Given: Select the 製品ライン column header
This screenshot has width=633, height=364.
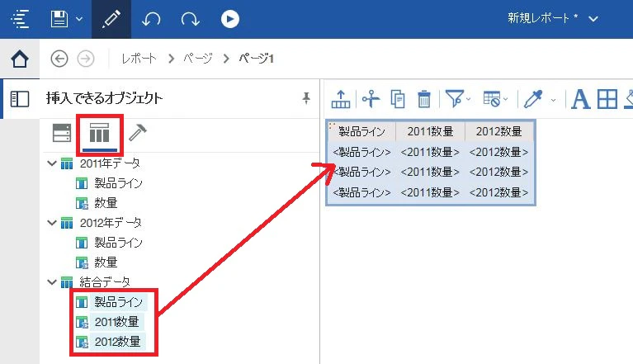Looking at the screenshot, I should click(x=361, y=131).
